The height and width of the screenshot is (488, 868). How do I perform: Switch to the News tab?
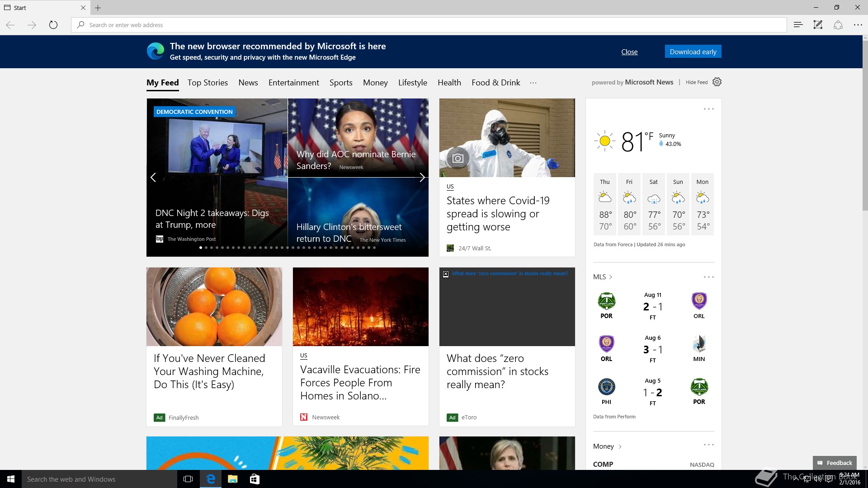point(248,83)
